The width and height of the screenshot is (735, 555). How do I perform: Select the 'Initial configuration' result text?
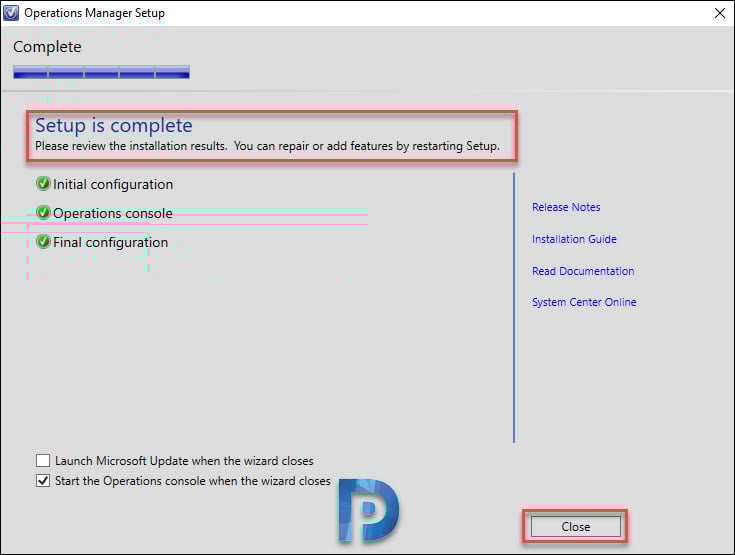point(113,184)
